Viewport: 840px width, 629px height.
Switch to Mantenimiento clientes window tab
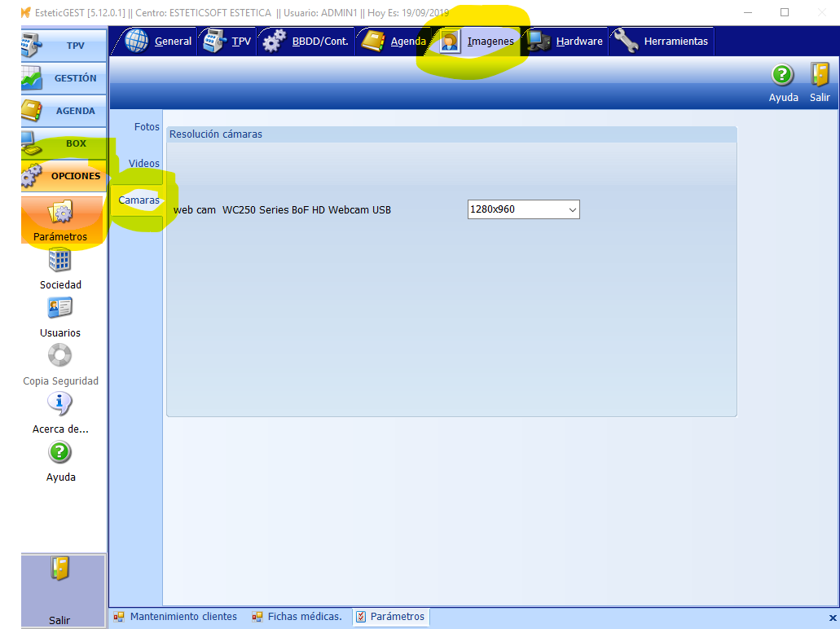click(176, 617)
